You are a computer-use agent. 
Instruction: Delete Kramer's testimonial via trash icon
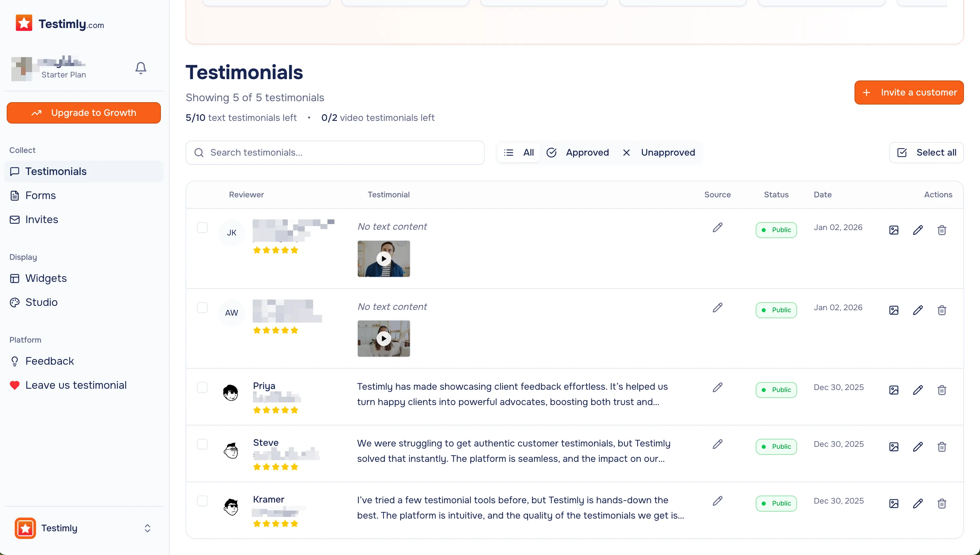click(x=942, y=504)
